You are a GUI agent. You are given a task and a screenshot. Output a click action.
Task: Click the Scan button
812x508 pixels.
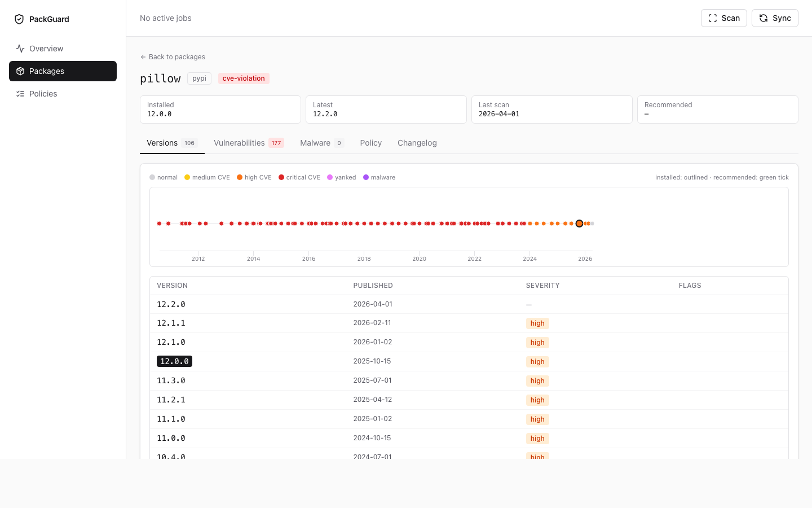click(x=724, y=18)
